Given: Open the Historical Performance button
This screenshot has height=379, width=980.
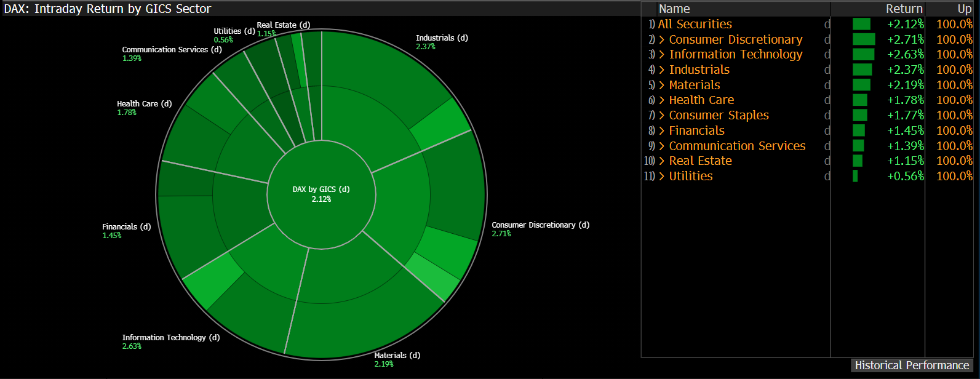Looking at the screenshot, I should (x=912, y=365).
